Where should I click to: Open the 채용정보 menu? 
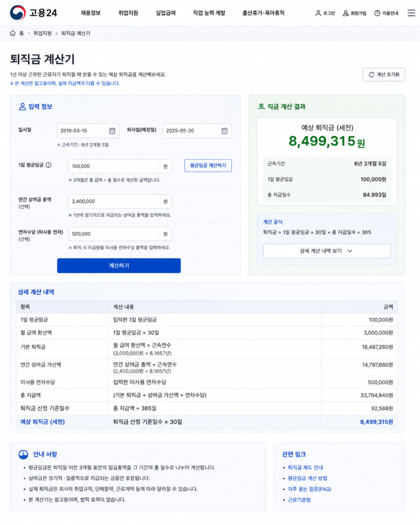(x=90, y=13)
